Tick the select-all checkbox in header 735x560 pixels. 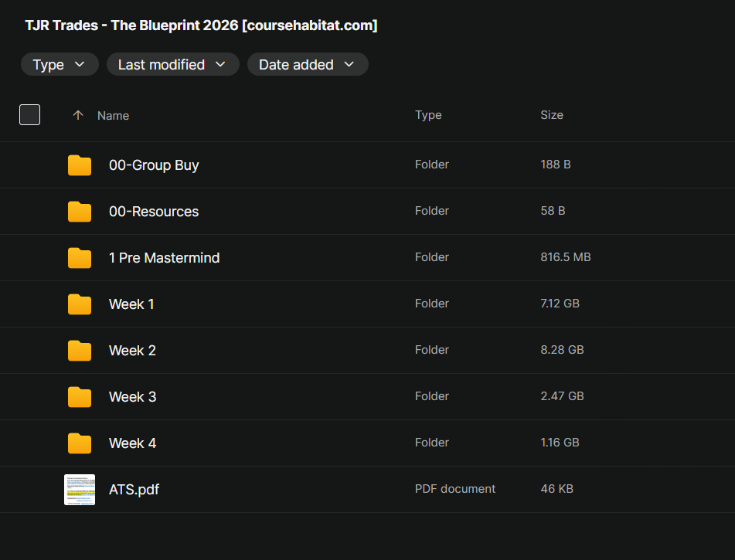[29, 115]
